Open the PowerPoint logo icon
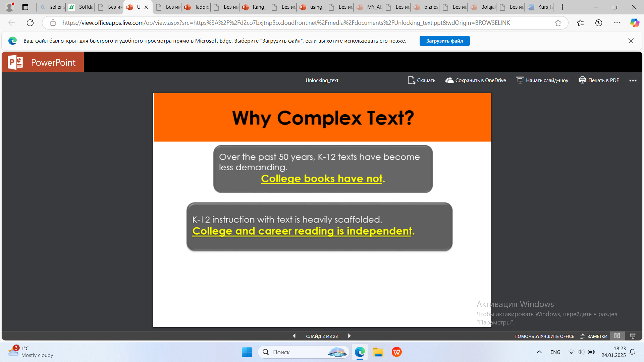This screenshot has width=644, height=362. (x=14, y=62)
